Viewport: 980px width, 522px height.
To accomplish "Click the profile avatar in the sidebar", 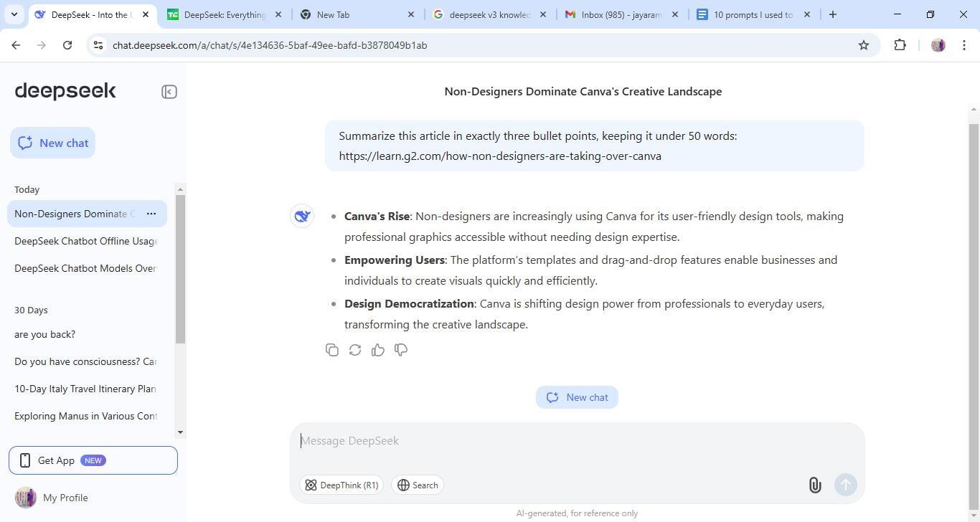I will (x=26, y=498).
